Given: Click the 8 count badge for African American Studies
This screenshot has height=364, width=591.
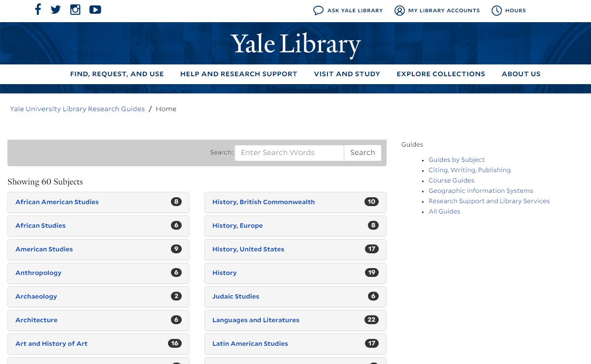Looking at the screenshot, I should click(176, 202).
